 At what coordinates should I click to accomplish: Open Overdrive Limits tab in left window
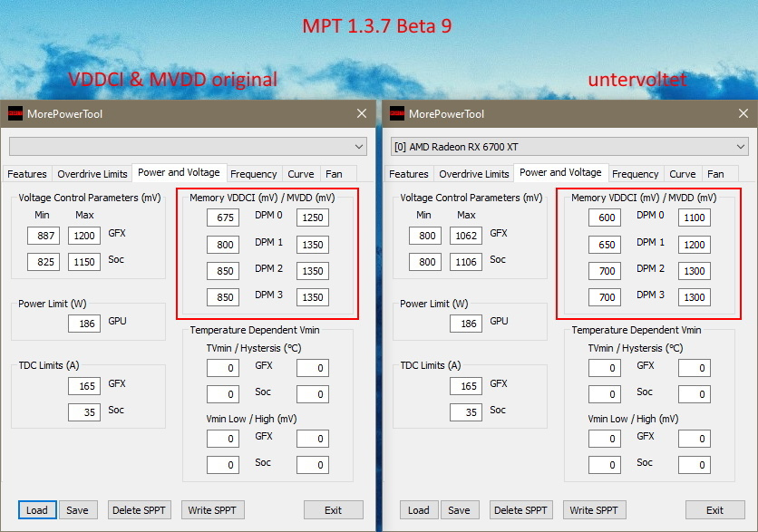pyautogui.click(x=92, y=174)
